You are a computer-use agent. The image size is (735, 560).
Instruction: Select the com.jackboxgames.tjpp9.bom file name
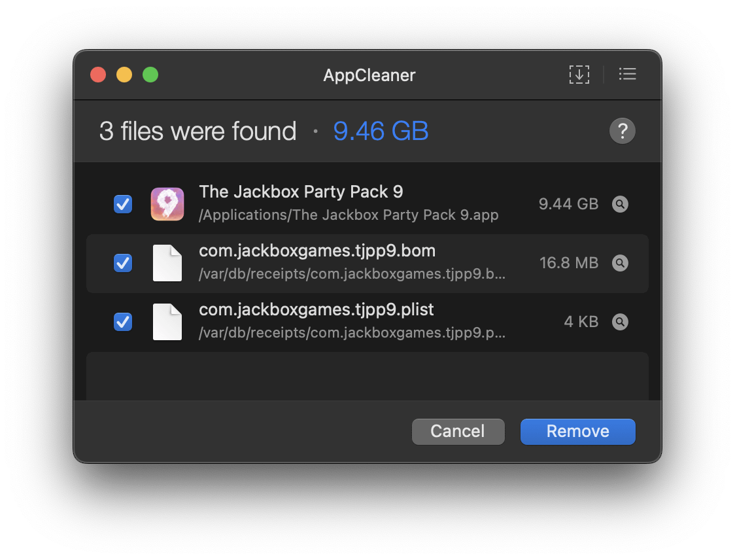coord(317,251)
